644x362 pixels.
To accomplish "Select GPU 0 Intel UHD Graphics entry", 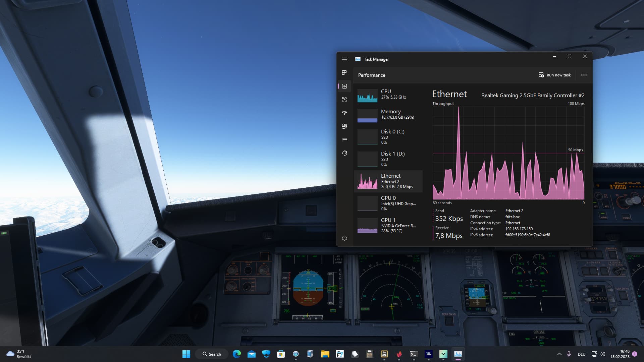I will (388, 203).
